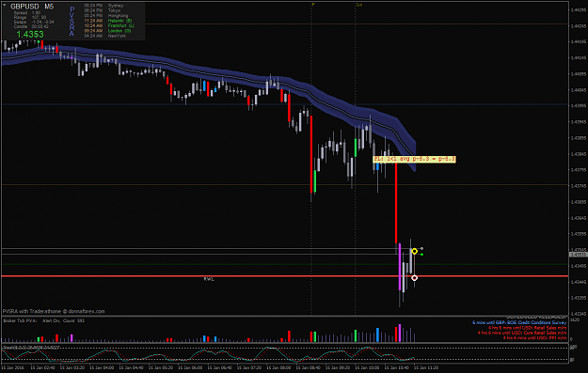Click the Tokyo session time row

103,10
